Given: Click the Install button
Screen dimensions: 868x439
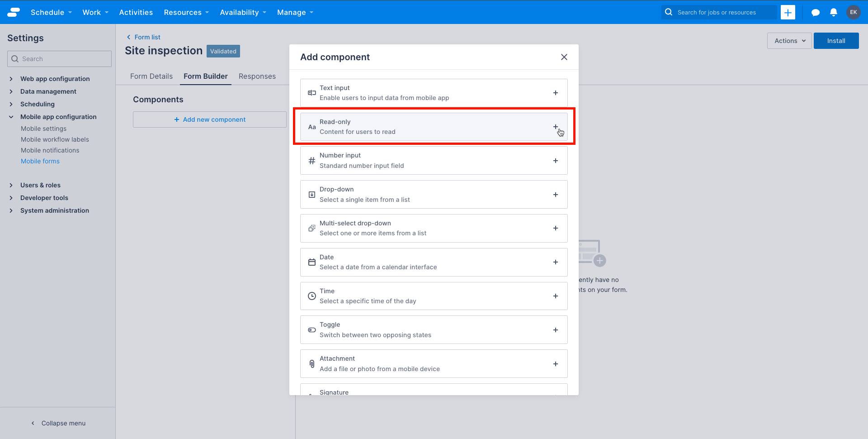Looking at the screenshot, I should [836, 41].
